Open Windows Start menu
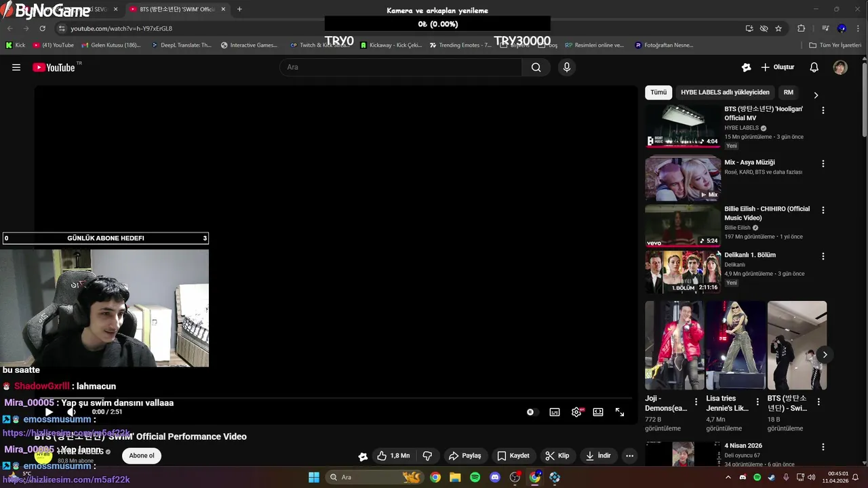Image resolution: width=868 pixels, height=488 pixels. [x=314, y=477]
